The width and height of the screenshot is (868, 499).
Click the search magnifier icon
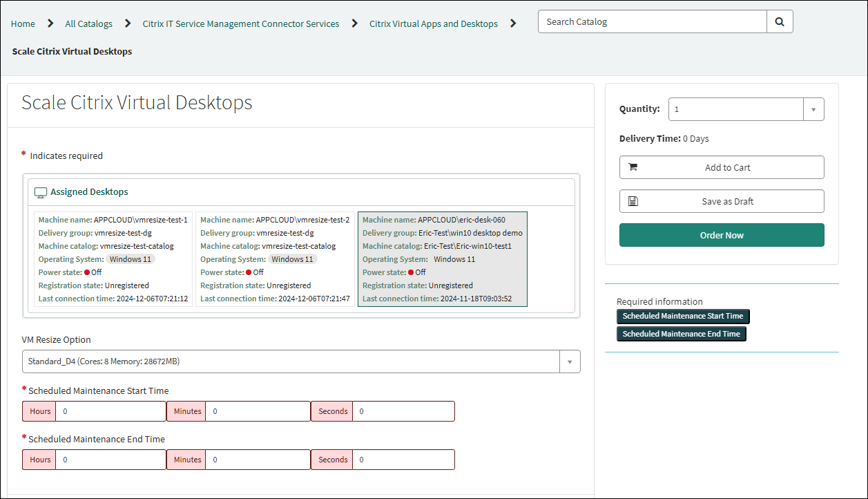[780, 21]
